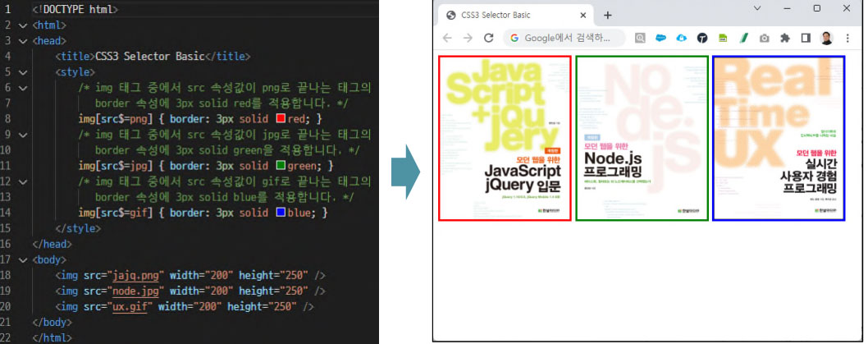The height and width of the screenshot is (344, 868).
Task: Click the DOCTYPE html declaration
Action: (x=75, y=9)
